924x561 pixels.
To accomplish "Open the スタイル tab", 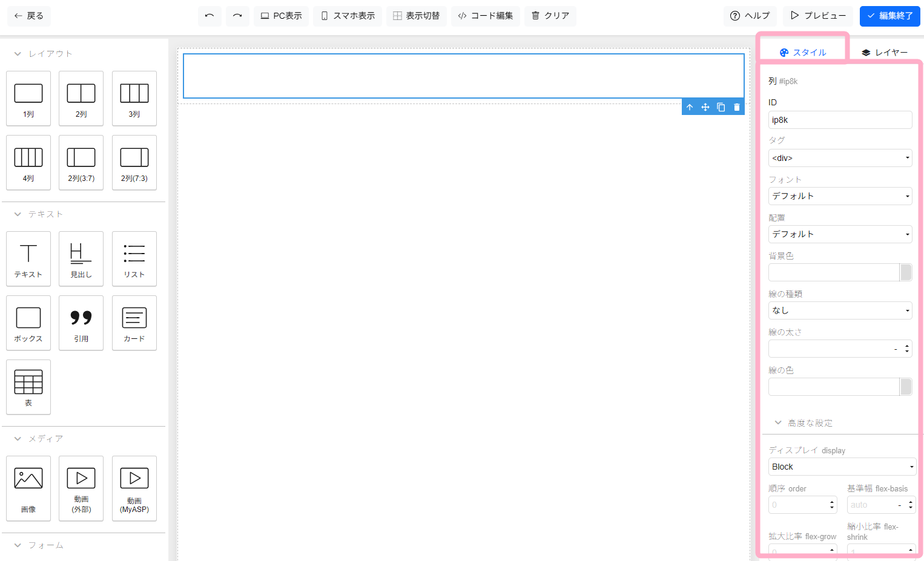I will [x=803, y=53].
